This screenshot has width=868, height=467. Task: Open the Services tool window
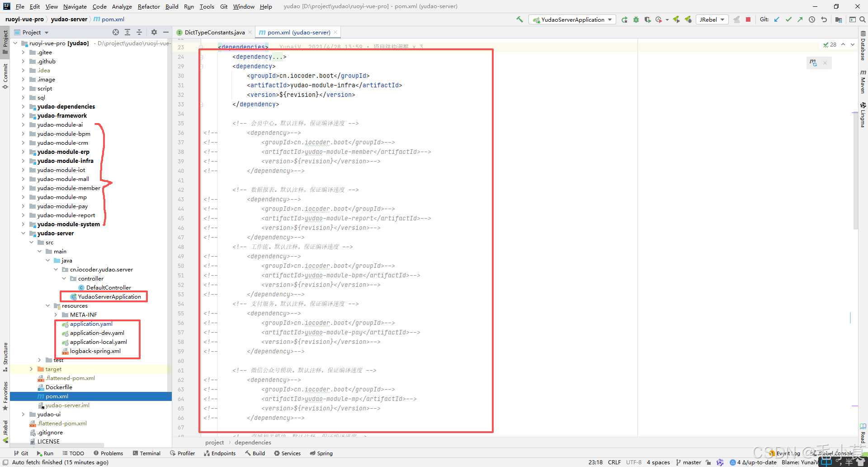pos(287,453)
